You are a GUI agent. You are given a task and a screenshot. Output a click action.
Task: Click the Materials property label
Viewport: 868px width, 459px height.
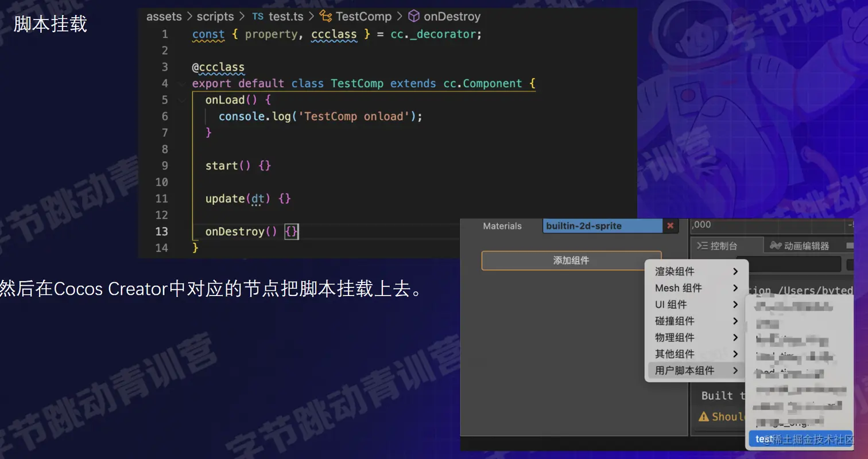coord(502,226)
